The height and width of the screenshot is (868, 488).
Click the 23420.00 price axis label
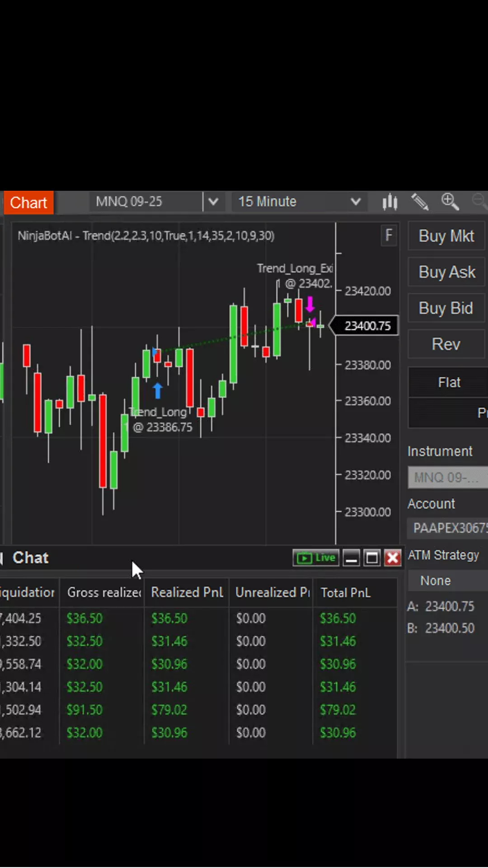[x=368, y=291]
